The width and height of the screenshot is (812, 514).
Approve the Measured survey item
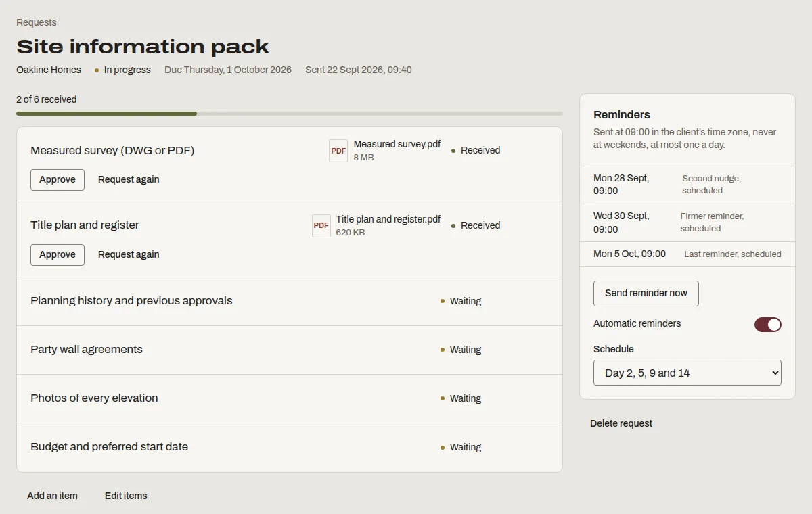click(58, 180)
